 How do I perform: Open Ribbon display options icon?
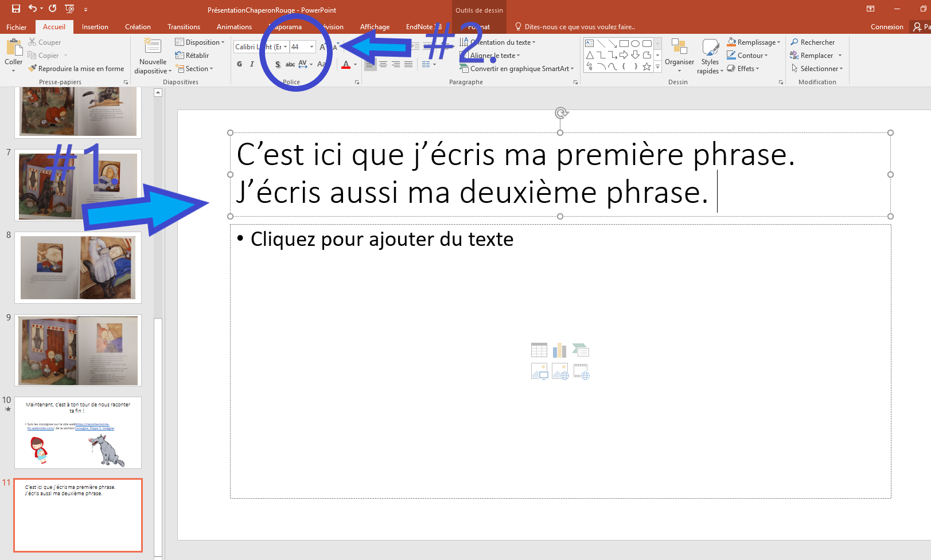[870, 9]
